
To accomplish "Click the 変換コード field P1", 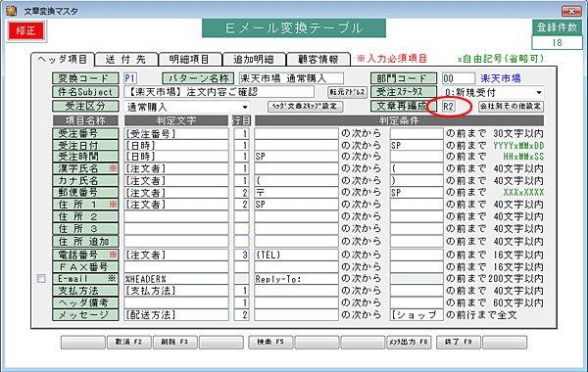I will 130,78.
